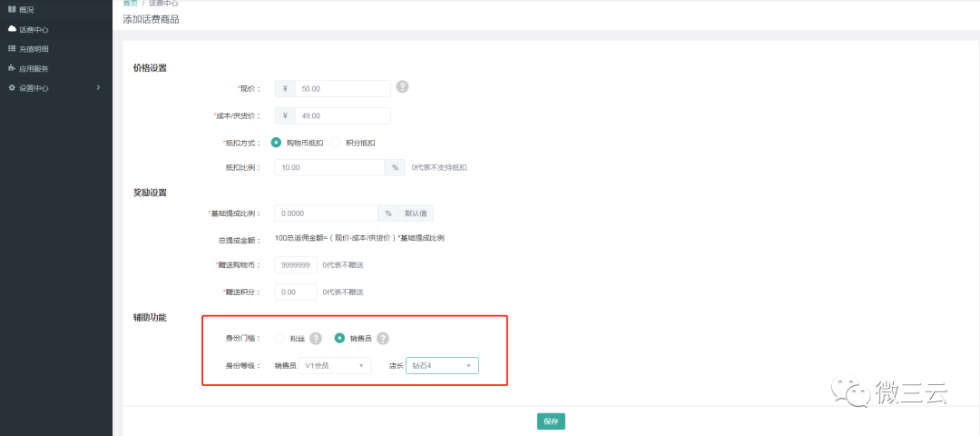Go to 首页 breadcrumb link
Screen dimensions: 980x436
point(130,3)
